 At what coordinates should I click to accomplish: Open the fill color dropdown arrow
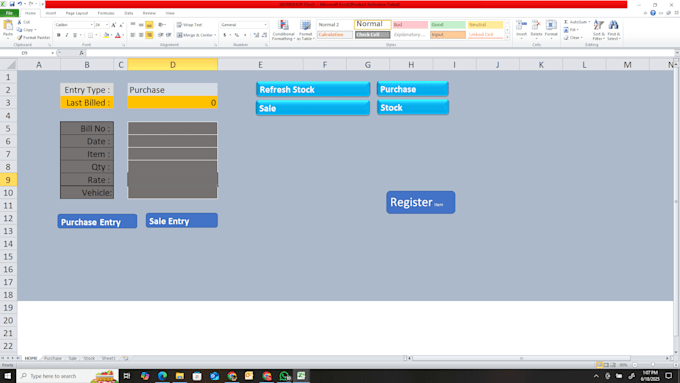(x=111, y=35)
